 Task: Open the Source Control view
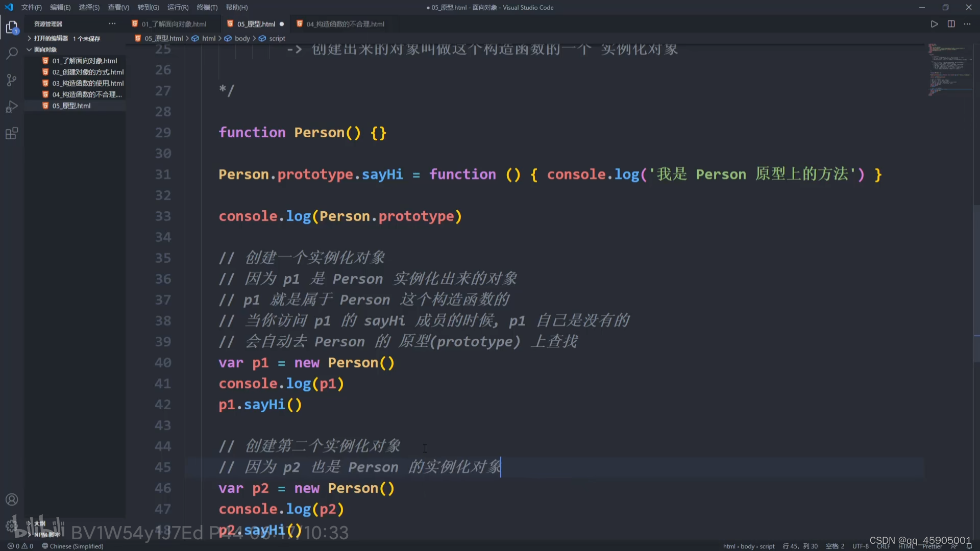(11, 80)
